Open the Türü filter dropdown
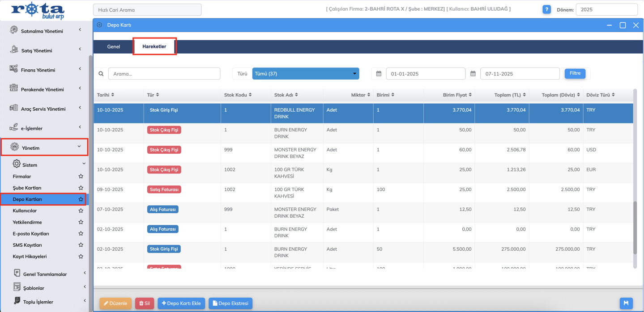 coord(306,74)
